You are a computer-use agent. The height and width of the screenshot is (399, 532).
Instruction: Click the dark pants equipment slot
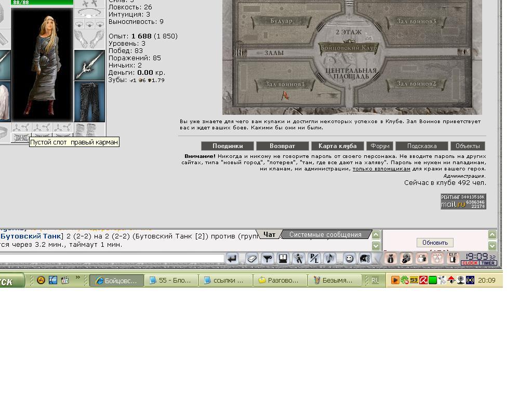click(x=89, y=101)
